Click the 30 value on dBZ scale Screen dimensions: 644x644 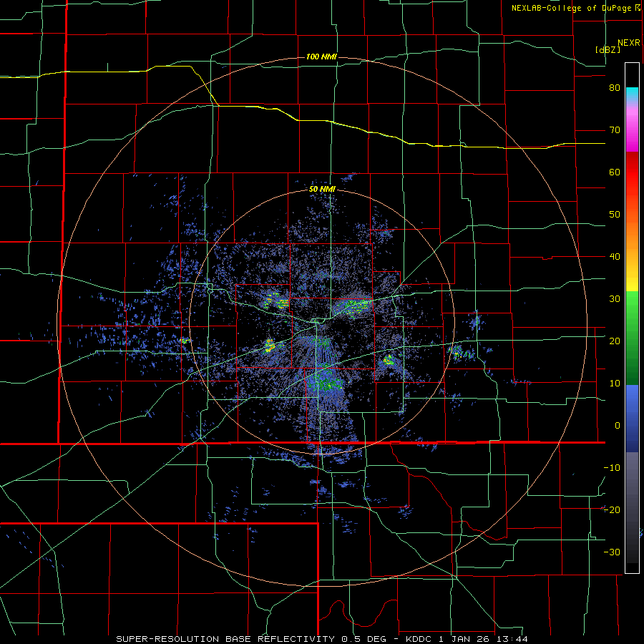pyautogui.click(x=615, y=298)
